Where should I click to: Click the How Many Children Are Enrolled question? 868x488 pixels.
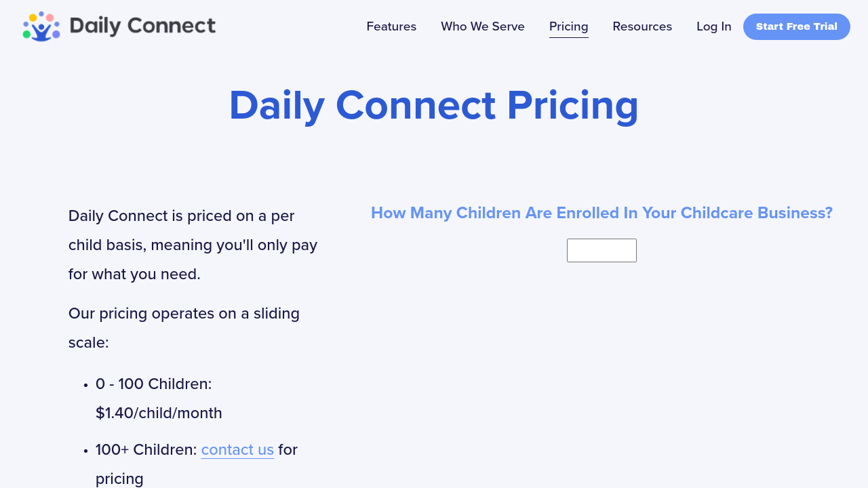[x=601, y=213]
